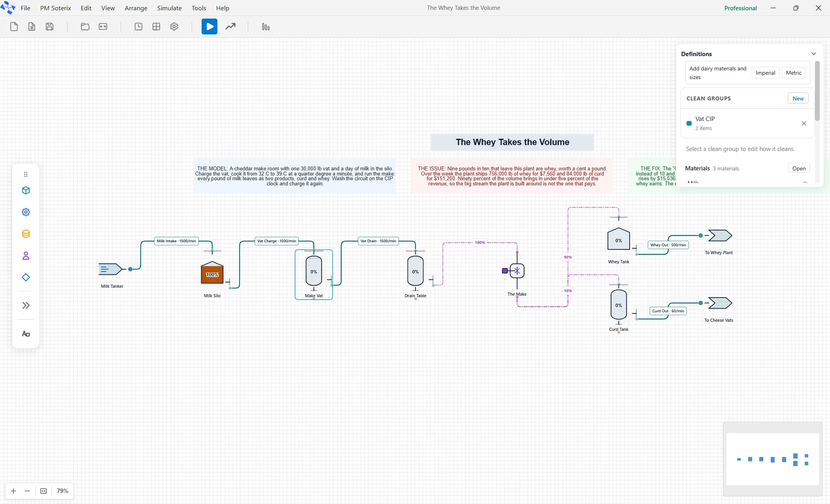Open the 79% zoom level control

click(62, 491)
